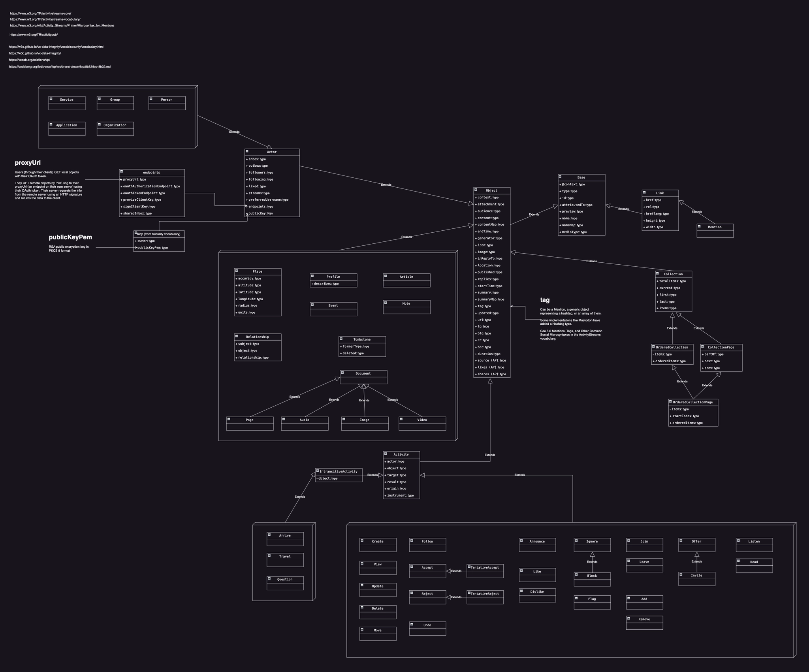Select the Remove activity class
The width and height of the screenshot is (809, 672).
[645, 623]
